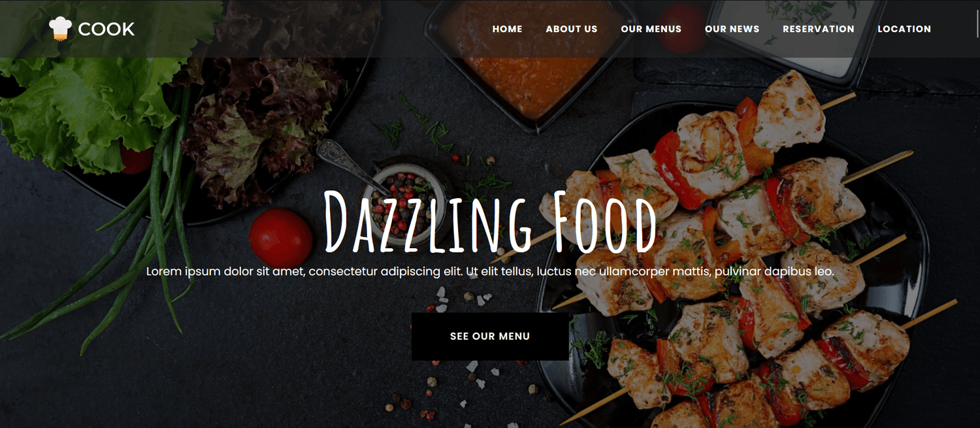This screenshot has height=428, width=980.
Task: Click the See Our Menu button
Action: [490, 337]
